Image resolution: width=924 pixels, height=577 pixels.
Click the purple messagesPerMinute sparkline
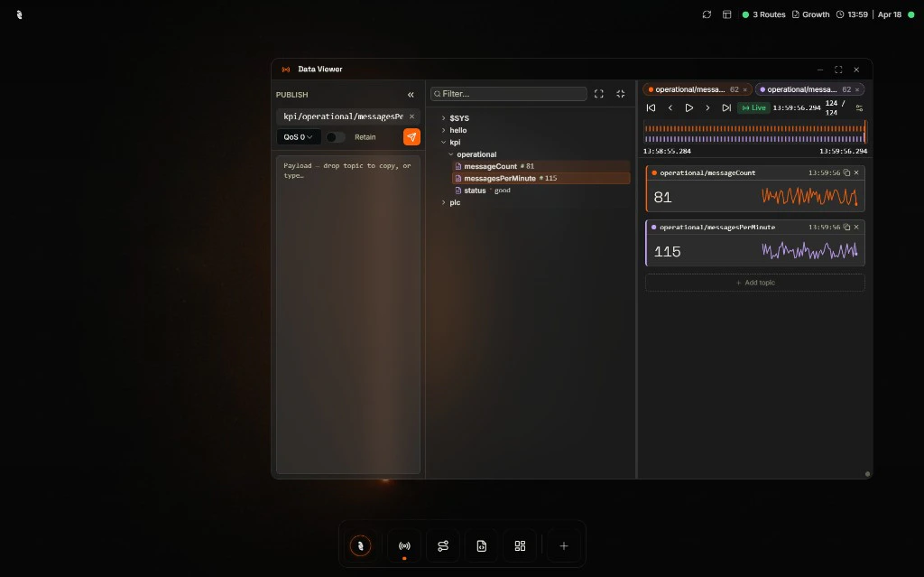click(809, 251)
